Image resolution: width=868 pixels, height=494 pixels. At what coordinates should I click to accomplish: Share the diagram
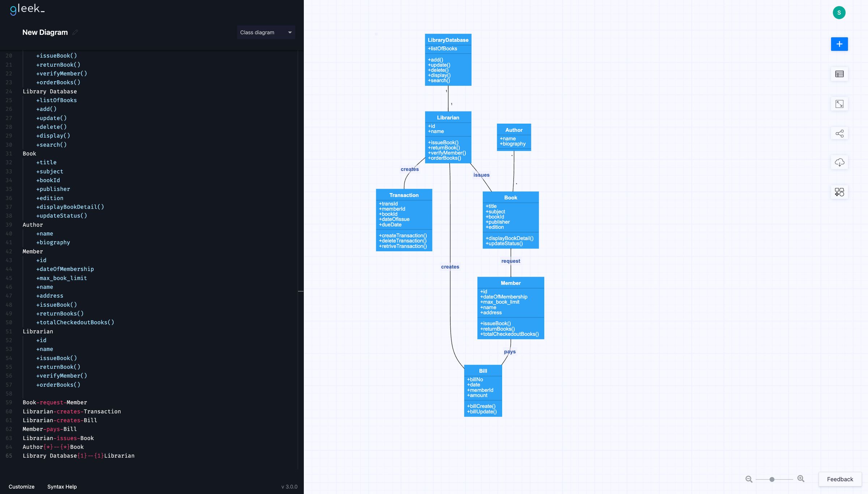[839, 133]
